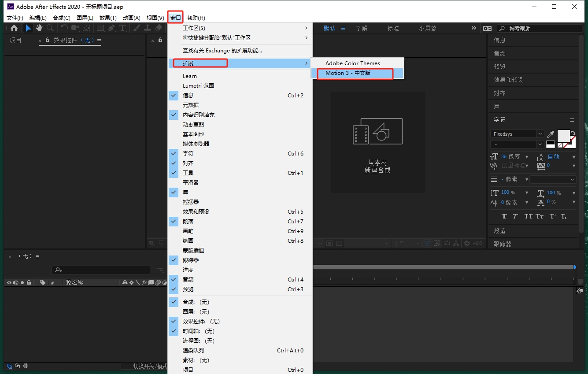Open the Fixedsys font family dropdown
The image size is (588, 374).
pos(540,134)
